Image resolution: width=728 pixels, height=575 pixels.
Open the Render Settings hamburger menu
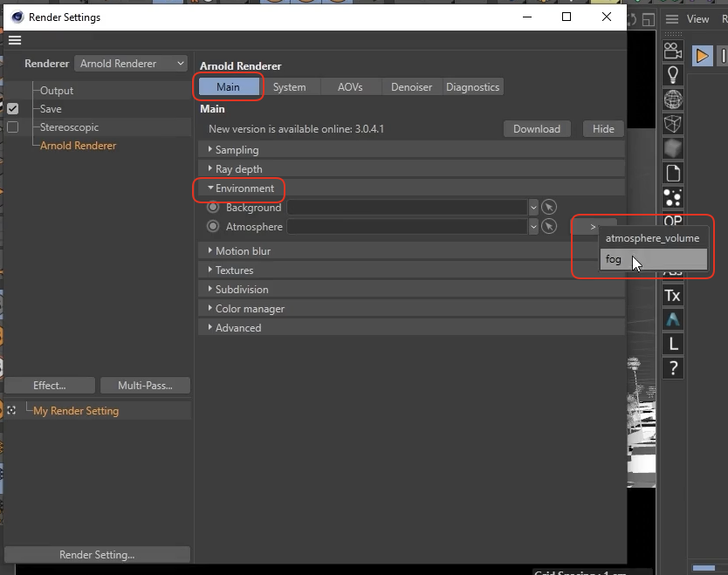tap(15, 40)
